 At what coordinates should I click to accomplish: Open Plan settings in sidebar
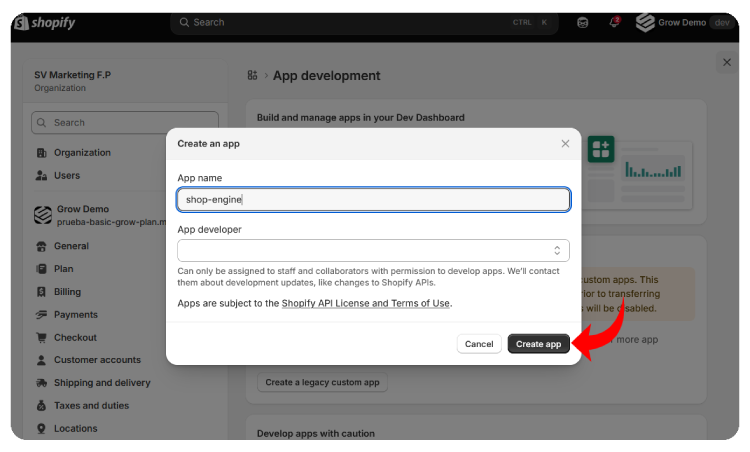click(63, 269)
